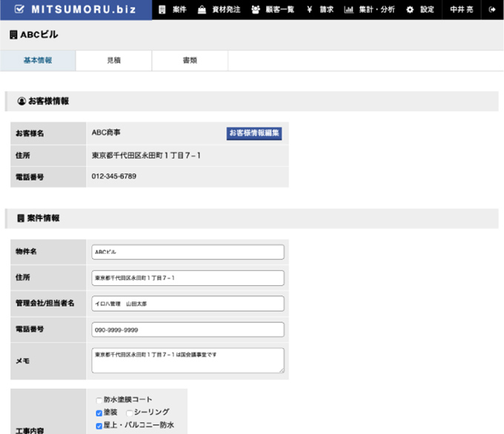Switch to the 見積 tab
Image resolution: width=504 pixels, height=434 pixels.
(x=113, y=60)
